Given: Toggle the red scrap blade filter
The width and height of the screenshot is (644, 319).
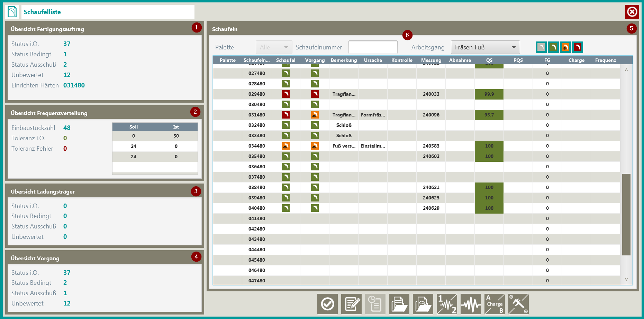Looking at the screenshot, I should 578,47.
